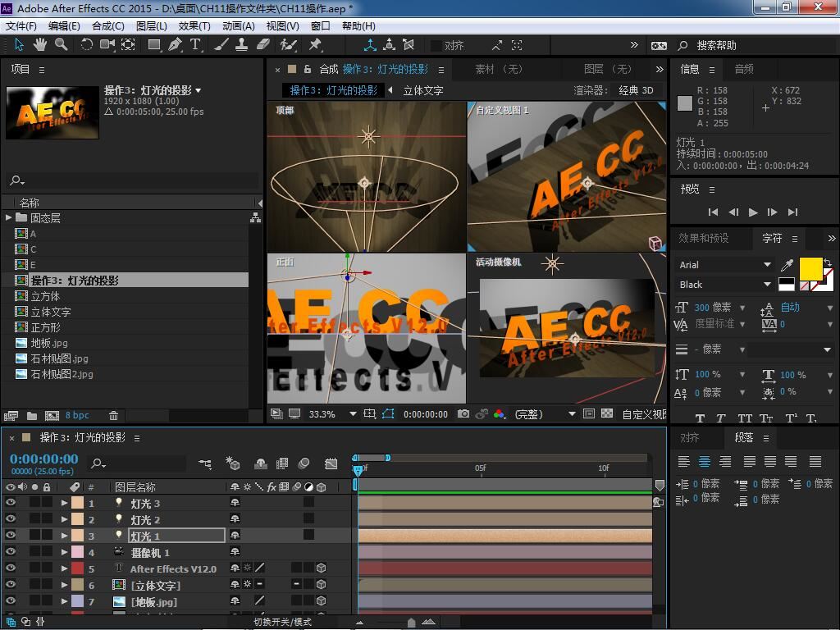Open the 合成(C) menu
Screen dimensions: 840x630
pyautogui.click(x=108, y=25)
